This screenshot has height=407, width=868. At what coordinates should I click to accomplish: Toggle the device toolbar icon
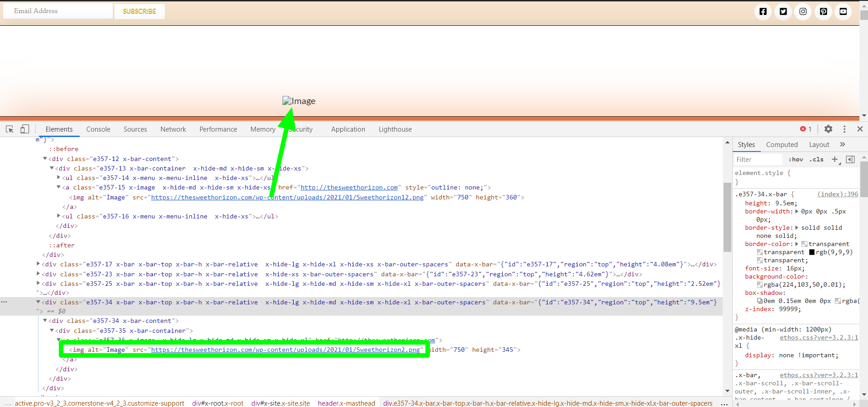[x=24, y=129]
